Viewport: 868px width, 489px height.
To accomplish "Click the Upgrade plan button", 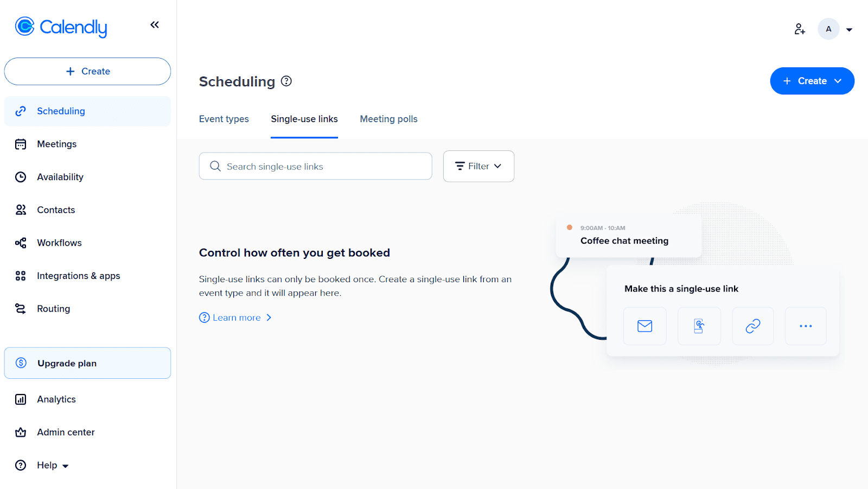I will coord(87,363).
